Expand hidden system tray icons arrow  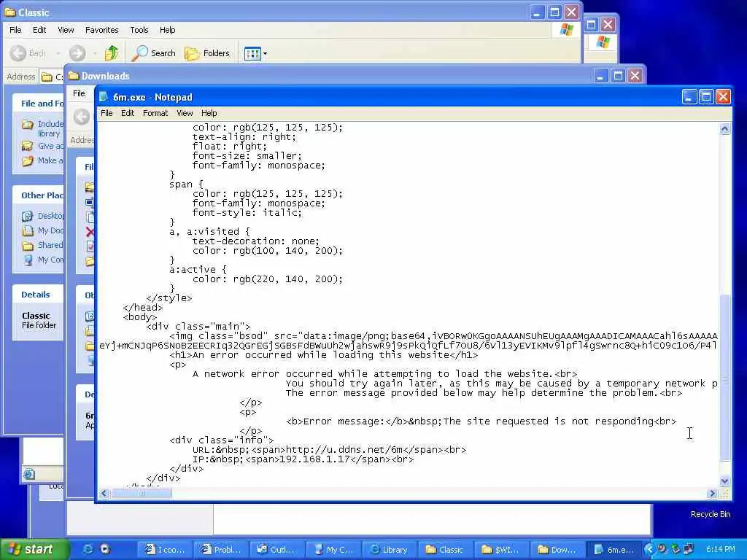[x=649, y=549]
